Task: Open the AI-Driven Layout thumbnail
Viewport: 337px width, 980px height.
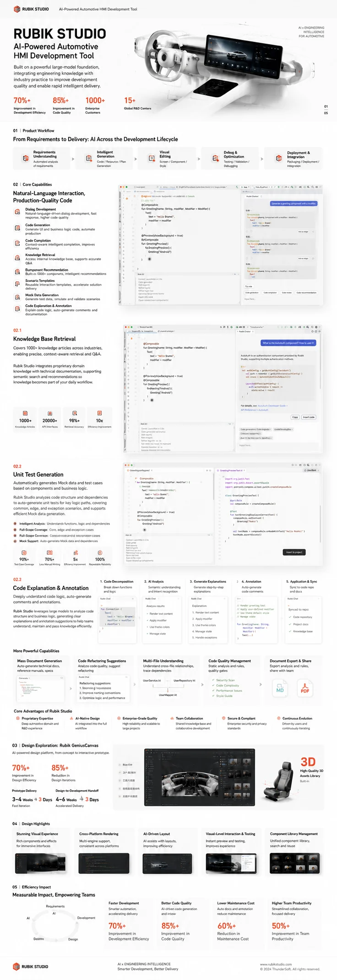Action: pyautogui.click(x=168, y=864)
